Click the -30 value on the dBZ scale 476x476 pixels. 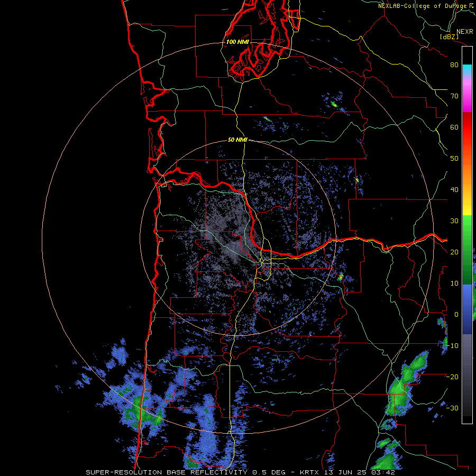[x=452, y=408]
